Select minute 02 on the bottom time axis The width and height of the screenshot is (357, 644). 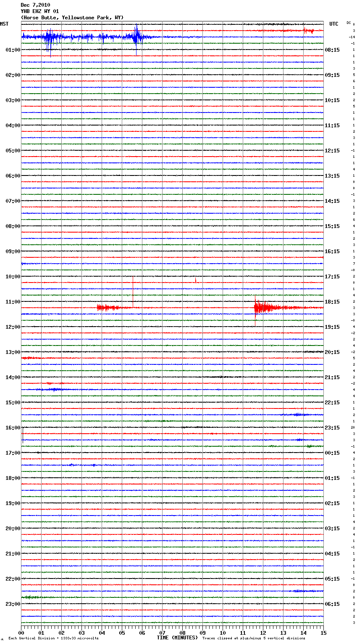[x=61, y=633]
